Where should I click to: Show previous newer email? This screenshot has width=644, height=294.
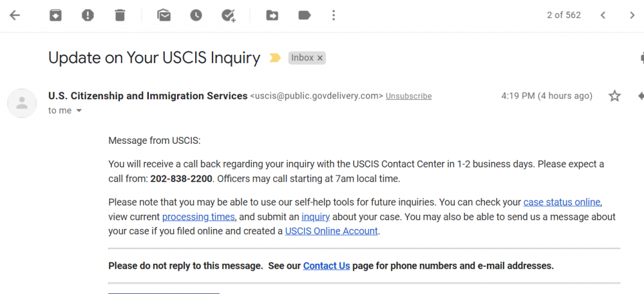(x=603, y=15)
